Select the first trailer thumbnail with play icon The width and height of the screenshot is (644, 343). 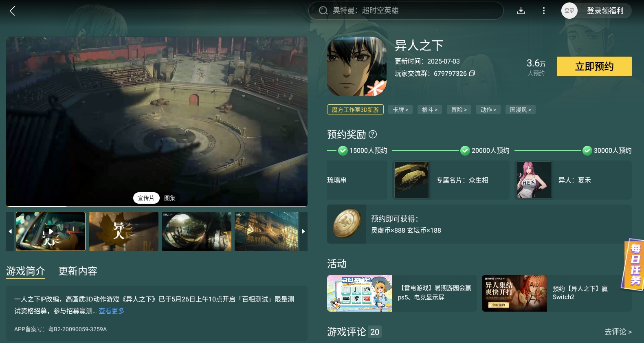51,231
